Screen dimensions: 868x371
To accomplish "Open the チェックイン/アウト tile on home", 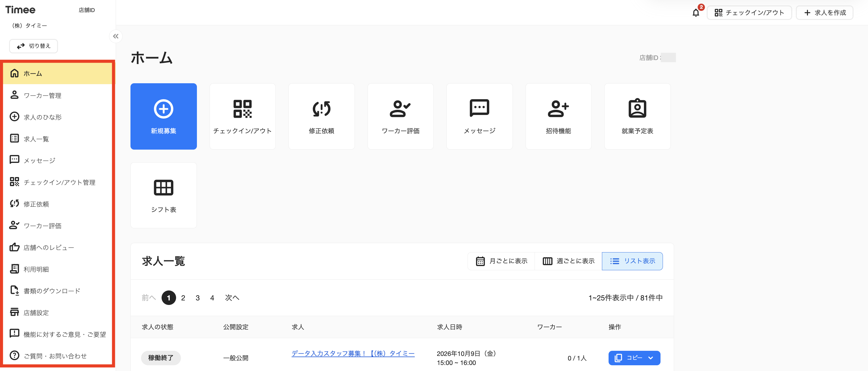I will click(x=242, y=116).
